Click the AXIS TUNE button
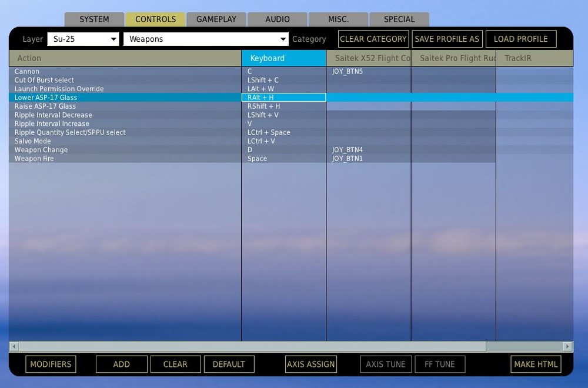This screenshot has width=588, height=388. tap(386, 364)
